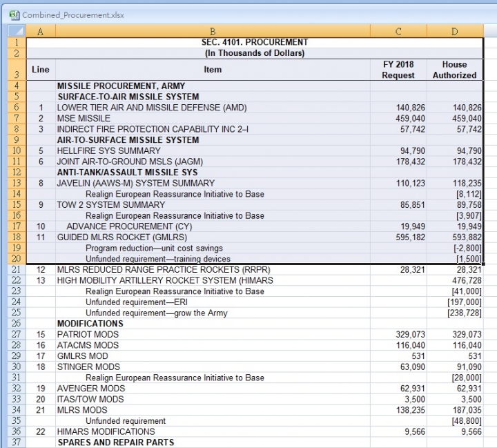
Task: Click 'MLRS REDUCED RANGE PRACTICE ROCKETS (RRPR)' cell
Action: 213,270
